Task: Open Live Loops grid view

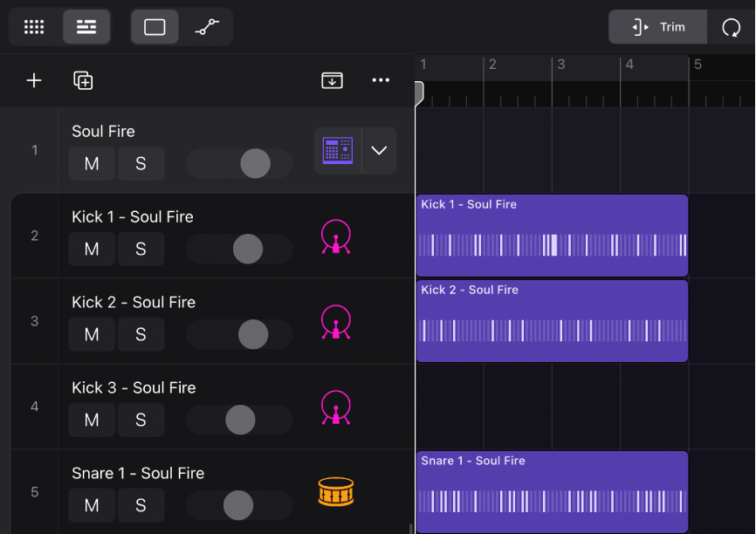Action: (34, 26)
